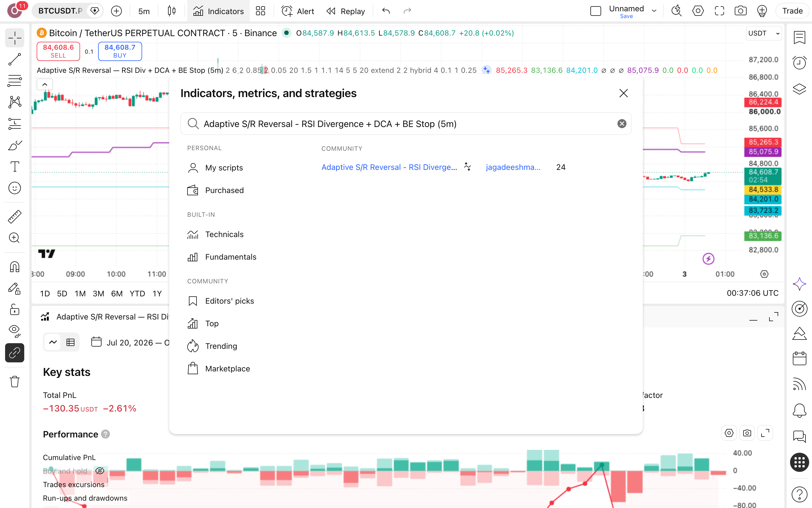Click the red SELL button
Screen dimensions: 812x508
tap(58, 51)
